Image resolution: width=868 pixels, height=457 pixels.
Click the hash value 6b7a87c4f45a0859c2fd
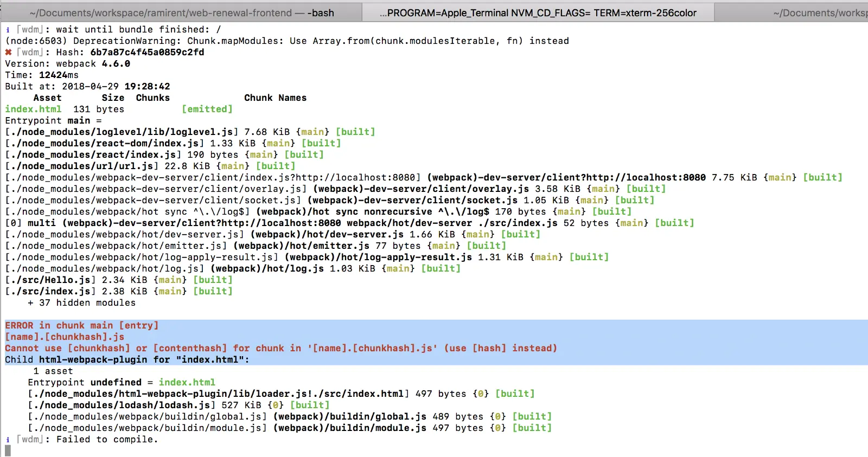click(x=147, y=52)
